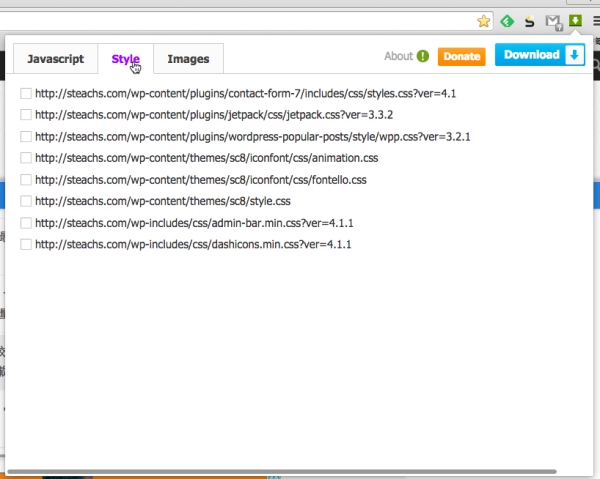Open the About link
The width and height of the screenshot is (600, 479).
click(x=398, y=56)
